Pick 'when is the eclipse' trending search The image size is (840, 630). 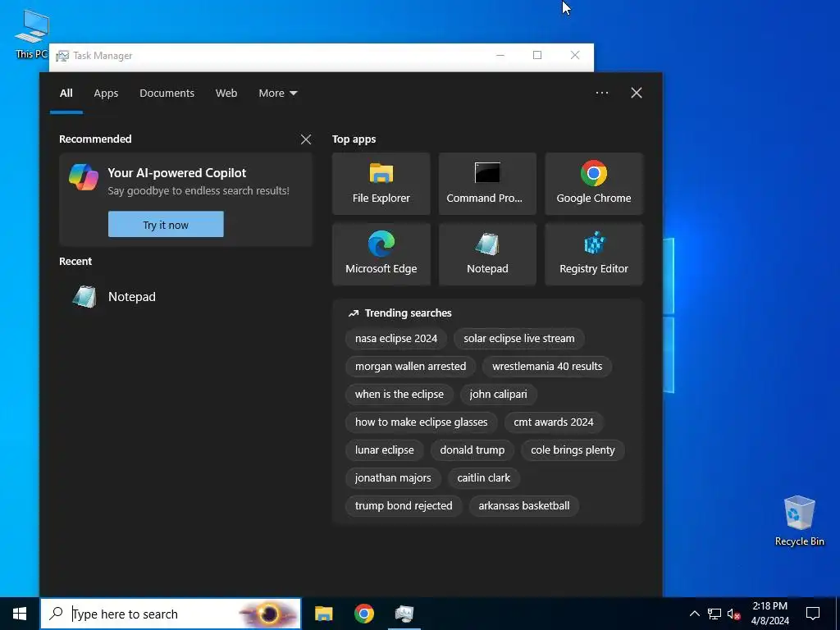399,395
